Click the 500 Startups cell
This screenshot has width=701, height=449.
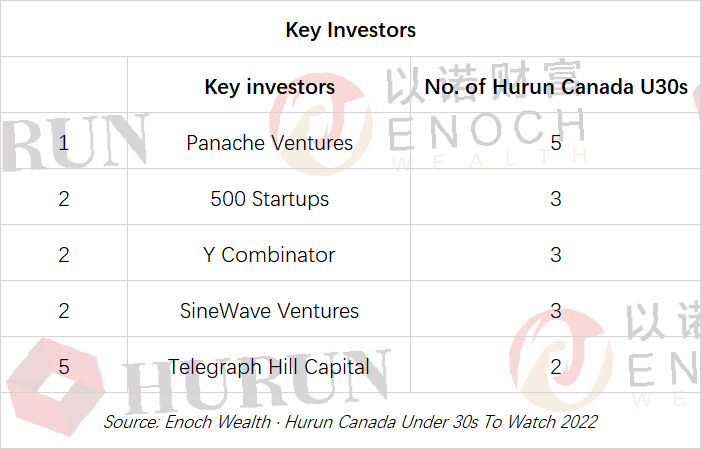pos(270,199)
